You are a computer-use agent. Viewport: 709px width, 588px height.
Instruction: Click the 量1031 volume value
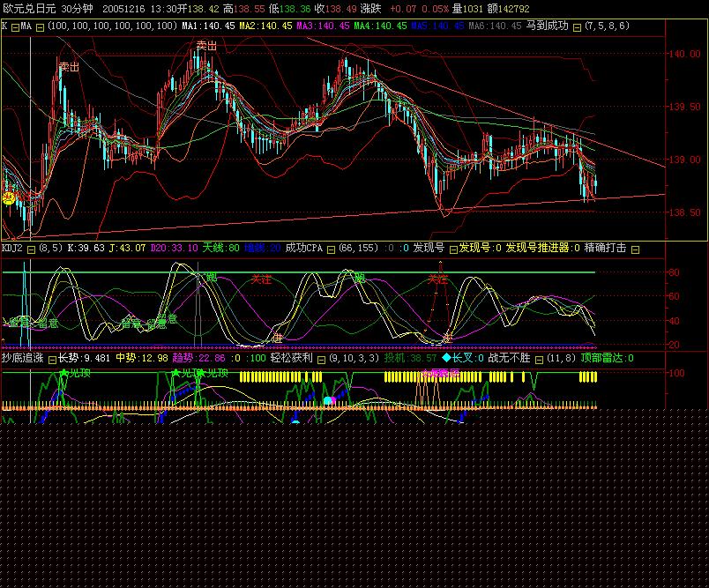(x=468, y=9)
